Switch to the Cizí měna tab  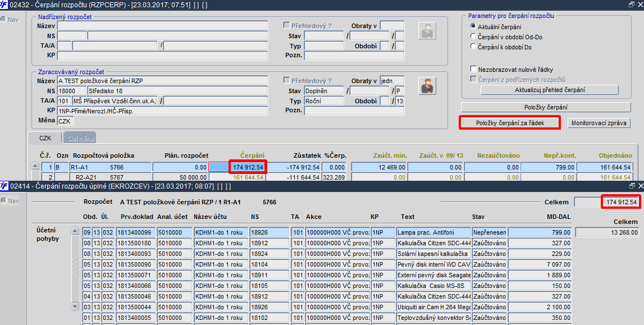(x=80, y=138)
